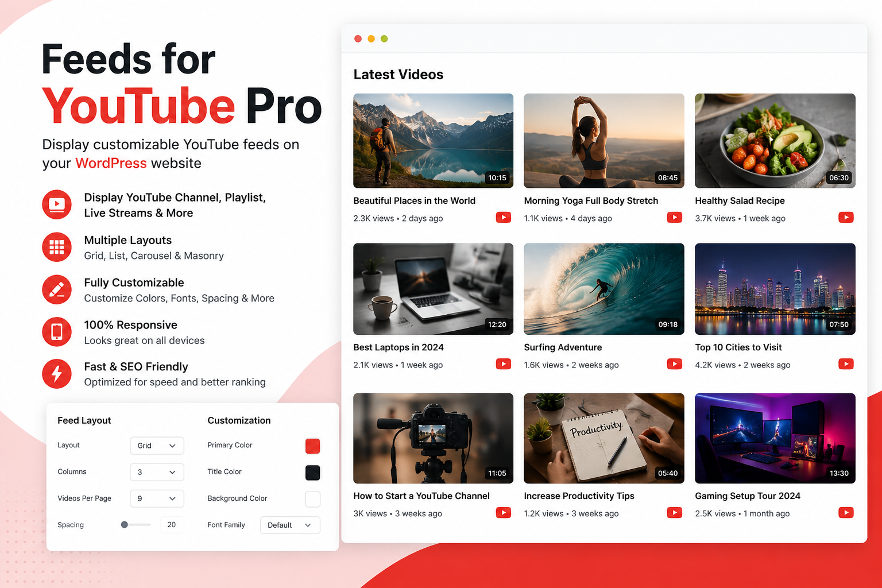Click the title "Healthy Salad Recipe"
Image resolution: width=882 pixels, height=588 pixels.
(x=740, y=200)
